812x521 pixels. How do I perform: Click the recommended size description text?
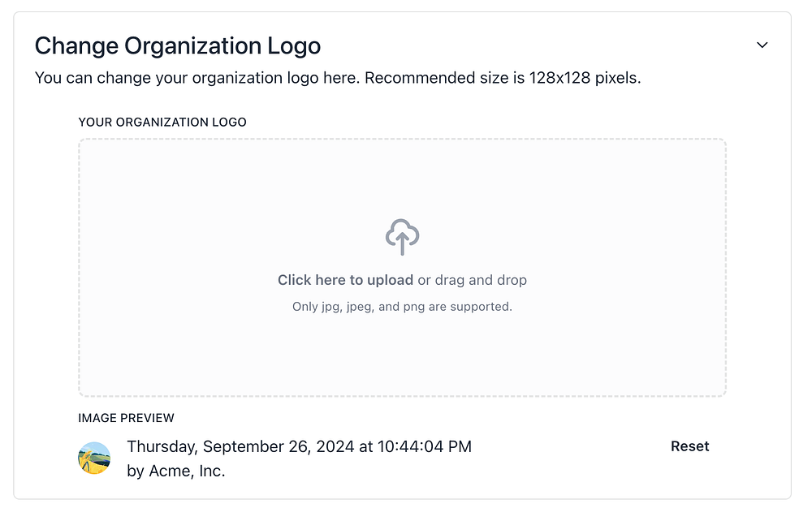pos(338,80)
